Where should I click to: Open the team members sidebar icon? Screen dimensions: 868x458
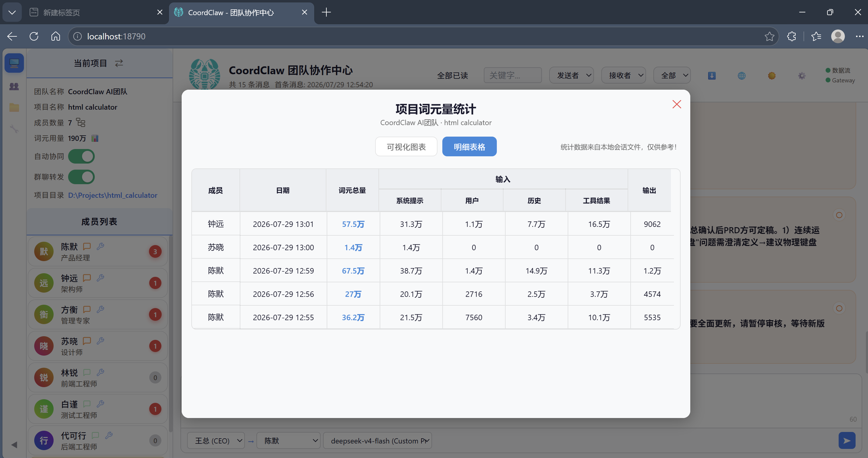pyautogui.click(x=14, y=86)
